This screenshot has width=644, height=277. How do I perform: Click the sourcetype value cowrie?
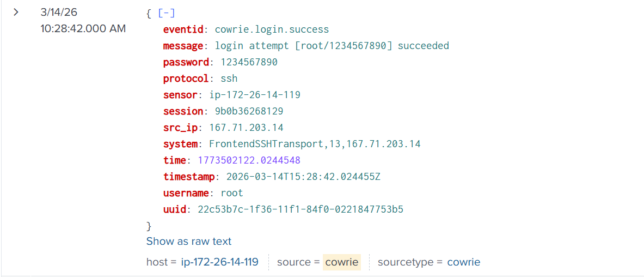pyautogui.click(x=463, y=262)
